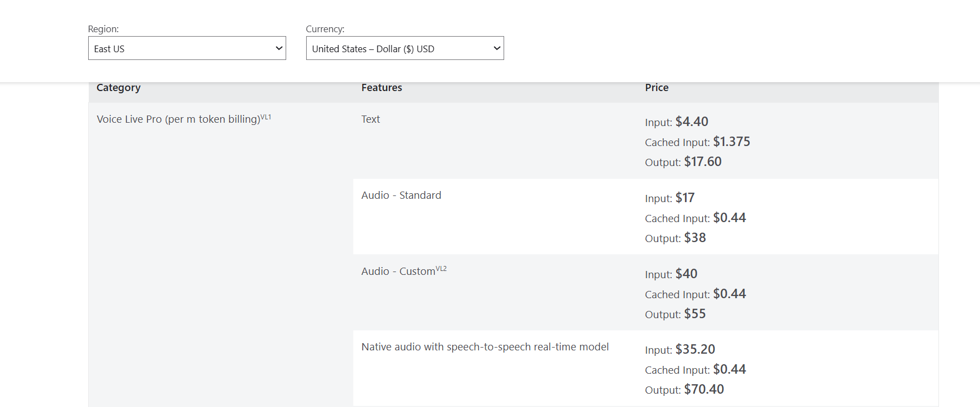Select the Text feature row label
Screen dimensions: 980x407
pyautogui.click(x=370, y=119)
